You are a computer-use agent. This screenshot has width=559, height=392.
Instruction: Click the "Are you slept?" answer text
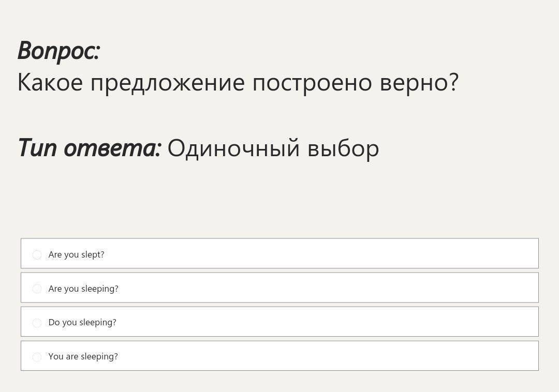click(x=76, y=254)
